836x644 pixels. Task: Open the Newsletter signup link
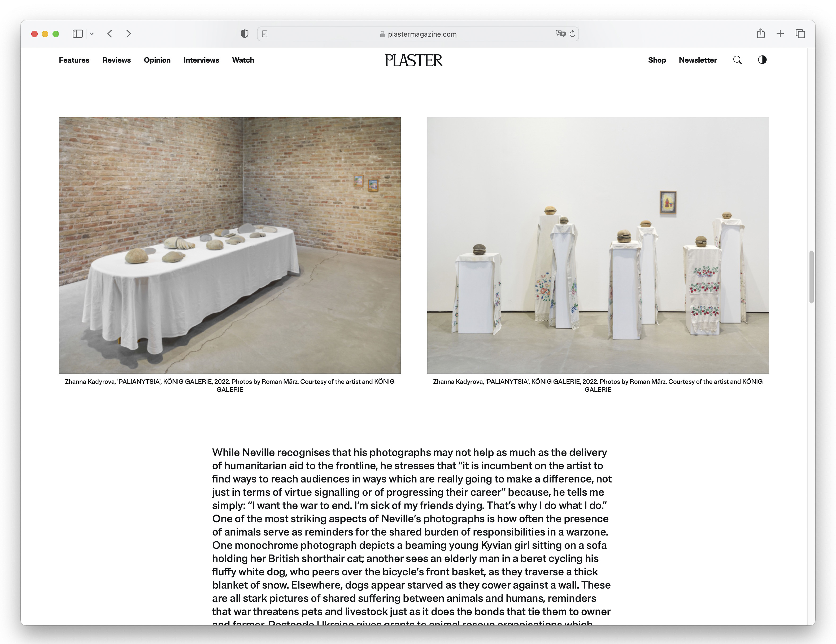(x=698, y=60)
